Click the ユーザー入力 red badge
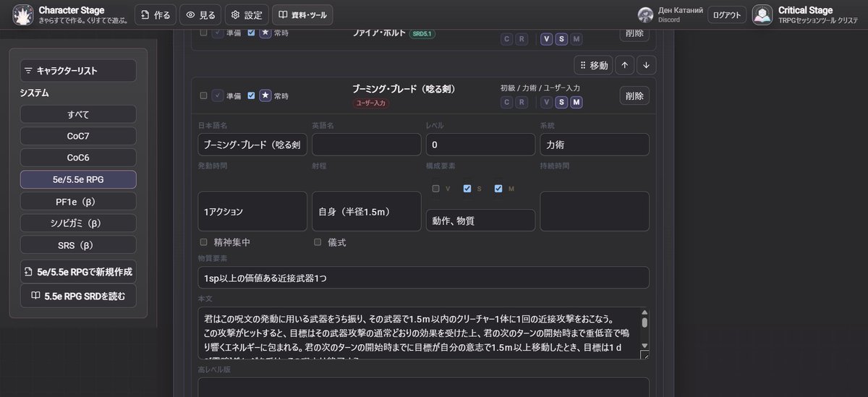Viewport: 868px width, 397px height. pos(371,103)
